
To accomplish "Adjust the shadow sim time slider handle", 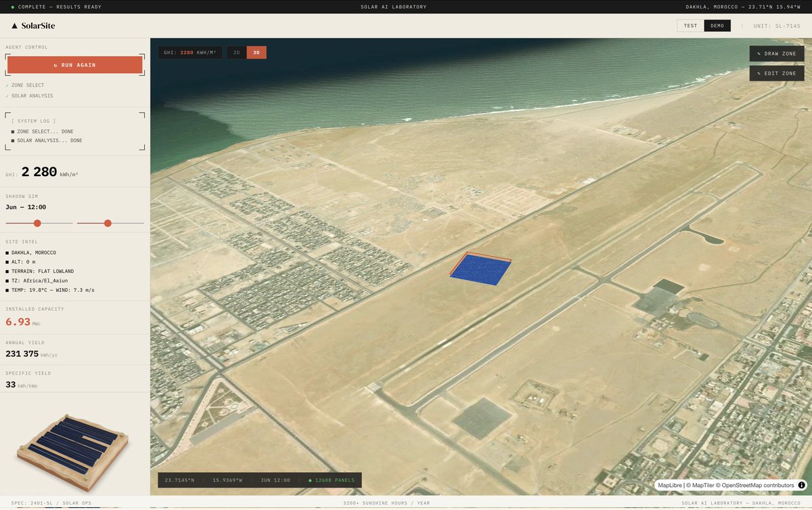I will 108,223.
